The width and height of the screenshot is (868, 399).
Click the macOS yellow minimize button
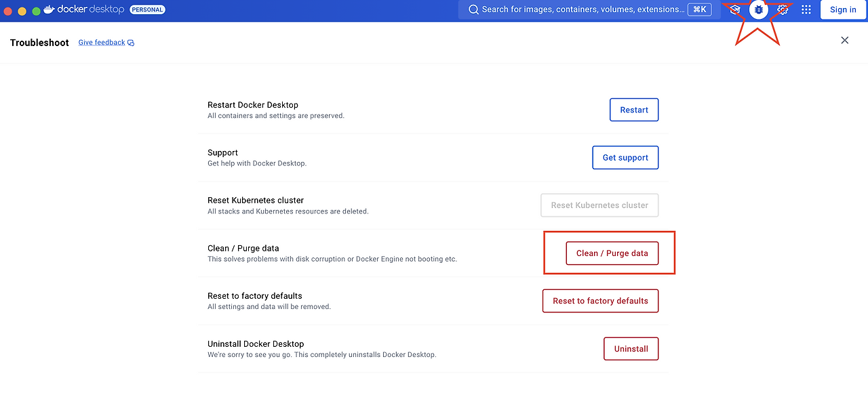coord(22,11)
